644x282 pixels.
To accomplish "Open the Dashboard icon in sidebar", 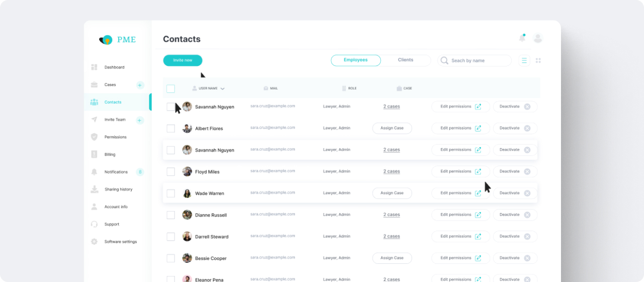I will coord(94,67).
